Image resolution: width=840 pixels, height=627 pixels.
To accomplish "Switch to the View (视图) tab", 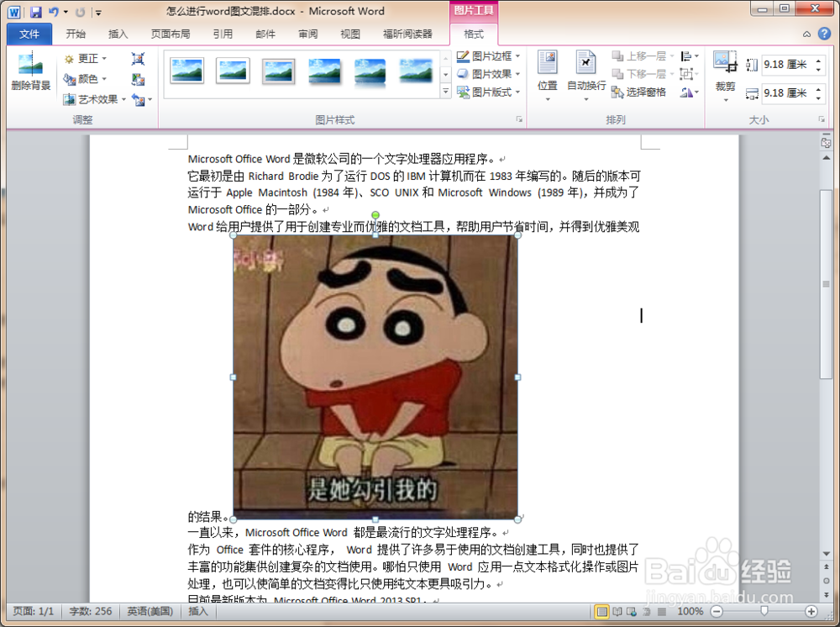I will 350,34.
